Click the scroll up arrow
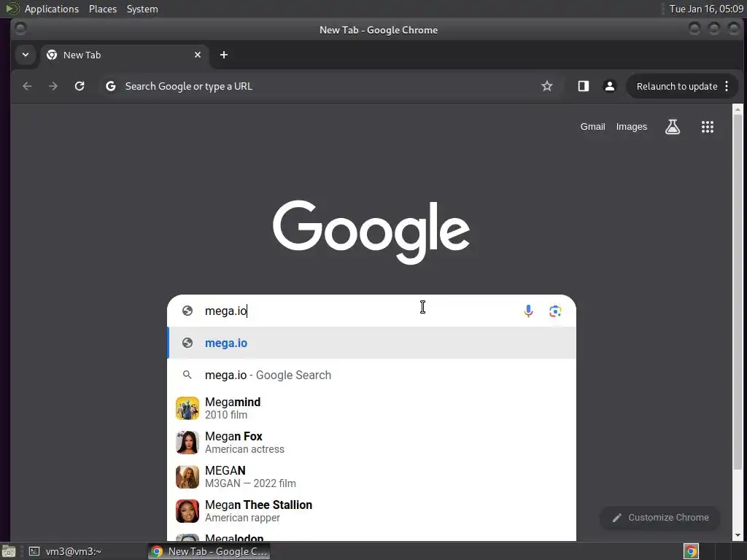The image size is (747, 560). point(738,109)
